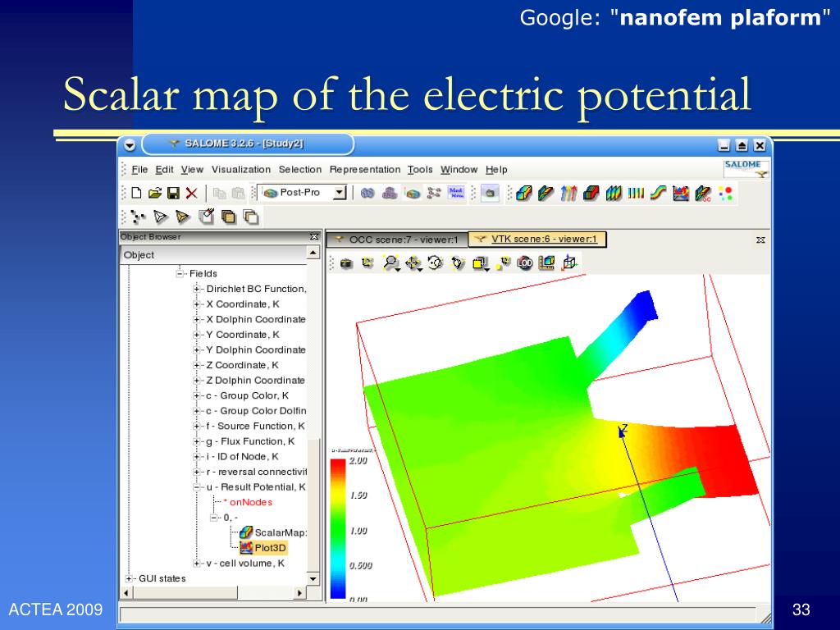Create a Cut Lines presentation
This screenshot has width=840, height=630.
(x=636, y=193)
